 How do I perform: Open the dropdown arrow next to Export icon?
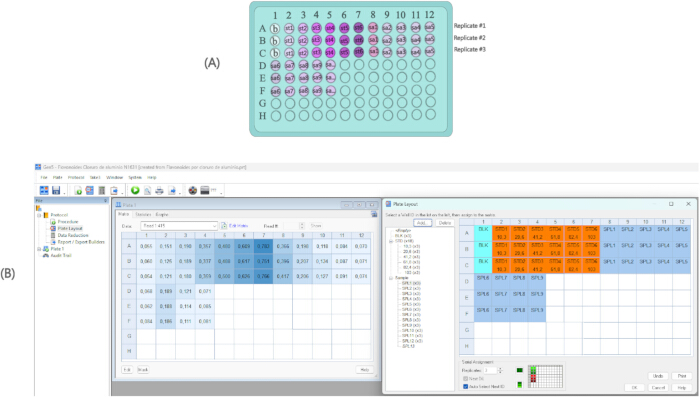coord(180,193)
